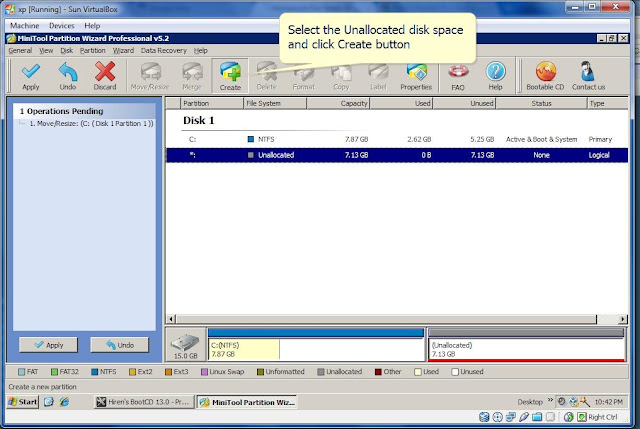Click the horizontal scrollbar right arrow

coord(622,319)
